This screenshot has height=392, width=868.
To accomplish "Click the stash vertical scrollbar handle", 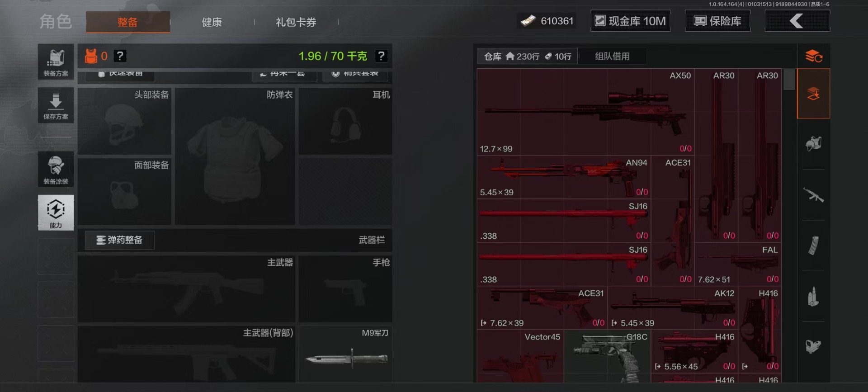I will [x=789, y=80].
